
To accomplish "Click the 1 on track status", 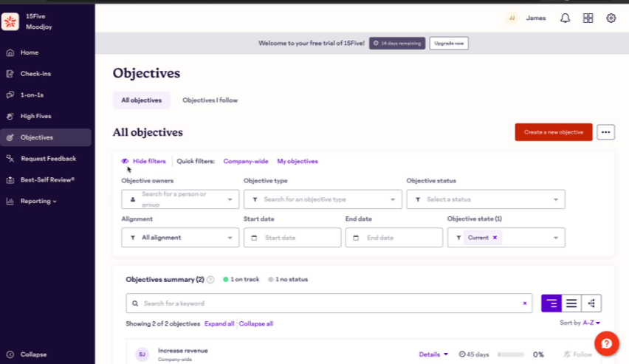I will pos(241,279).
